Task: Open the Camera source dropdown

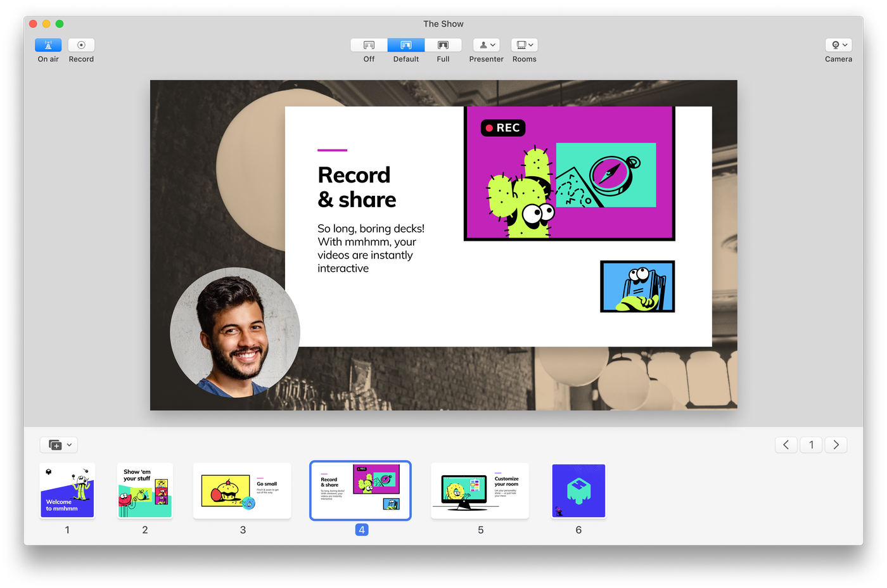Action: click(838, 45)
